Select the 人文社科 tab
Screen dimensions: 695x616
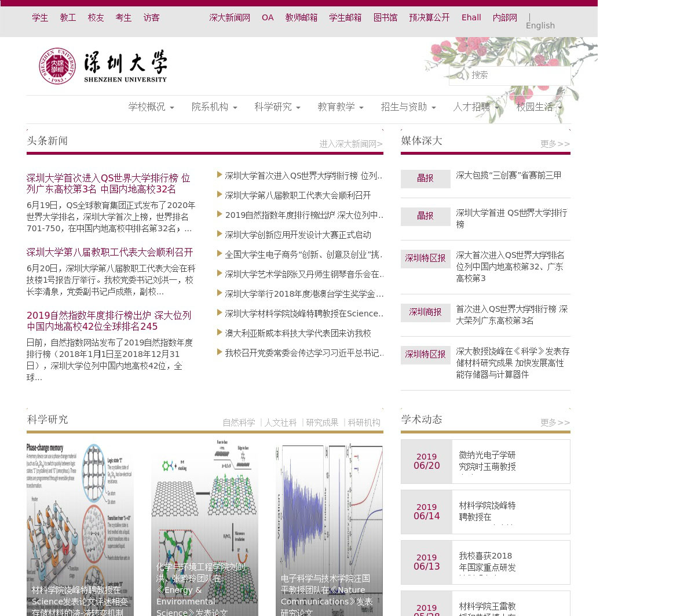(x=280, y=423)
